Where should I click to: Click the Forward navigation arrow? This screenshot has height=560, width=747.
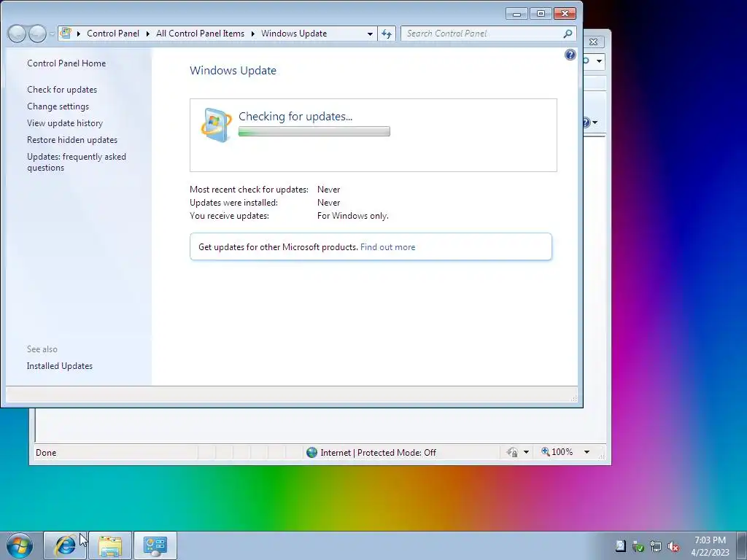[37, 34]
